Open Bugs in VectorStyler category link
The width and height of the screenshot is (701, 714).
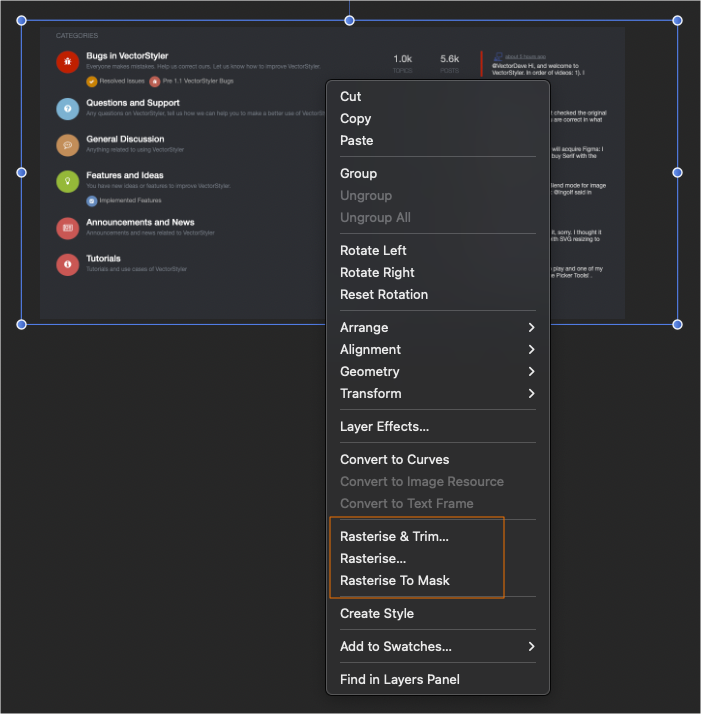pyautogui.click(x=127, y=56)
